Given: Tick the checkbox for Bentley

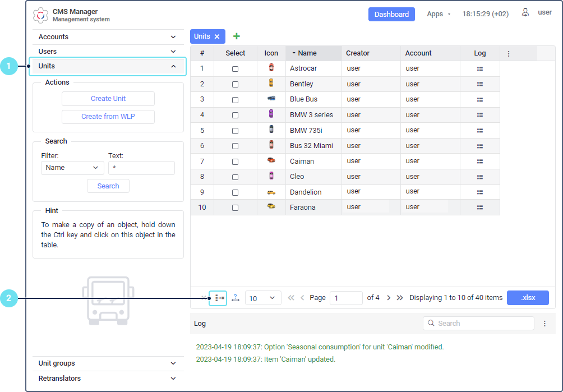Looking at the screenshot, I should pyautogui.click(x=235, y=84).
